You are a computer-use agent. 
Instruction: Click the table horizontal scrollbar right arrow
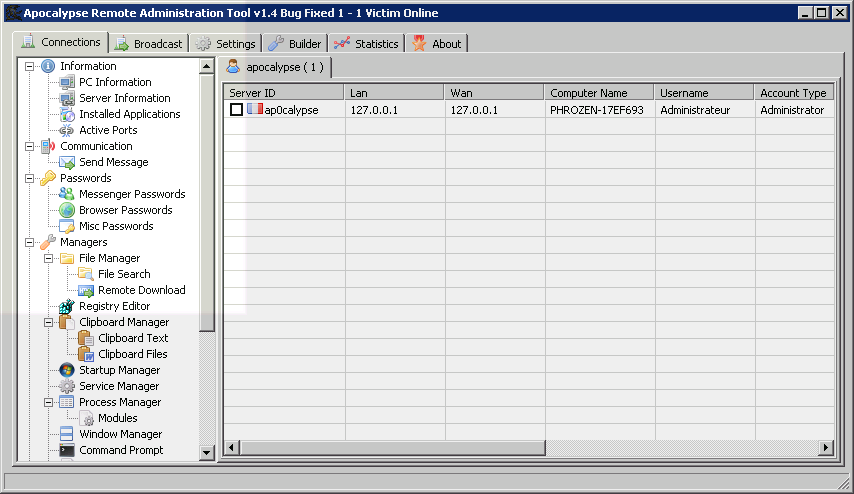pos(826,447)
